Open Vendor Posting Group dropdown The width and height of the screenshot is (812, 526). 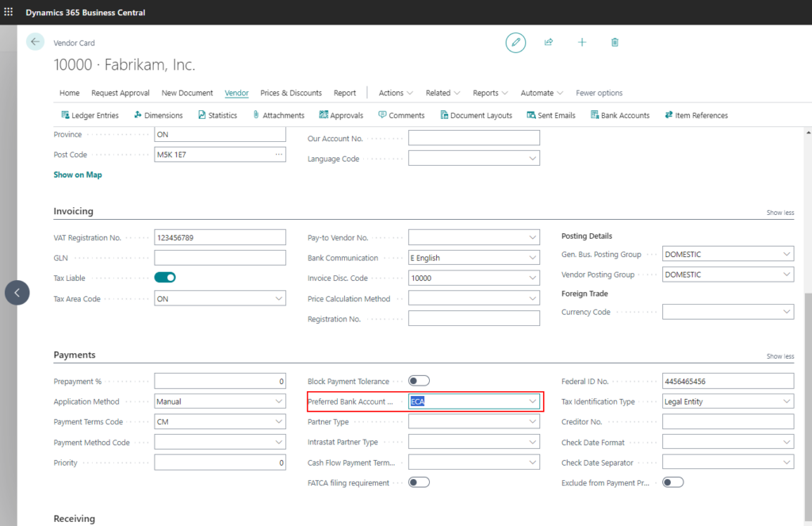tap(787, 275)
